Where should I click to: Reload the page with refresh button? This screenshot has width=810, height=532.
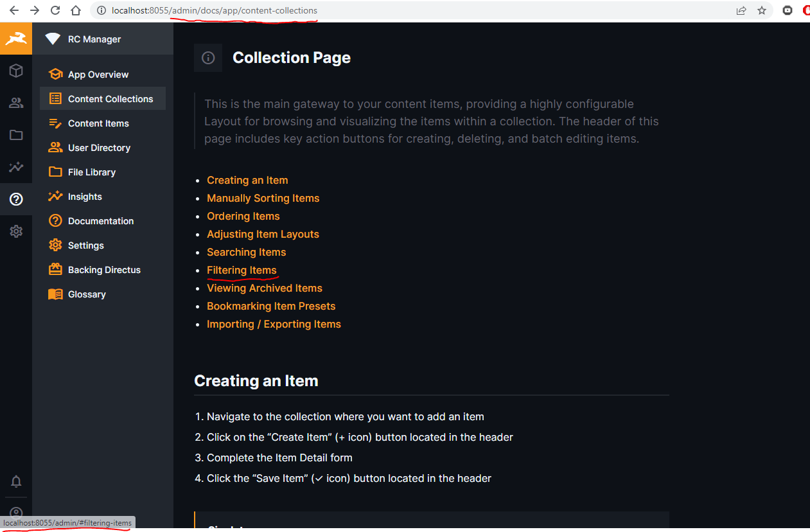55,10
